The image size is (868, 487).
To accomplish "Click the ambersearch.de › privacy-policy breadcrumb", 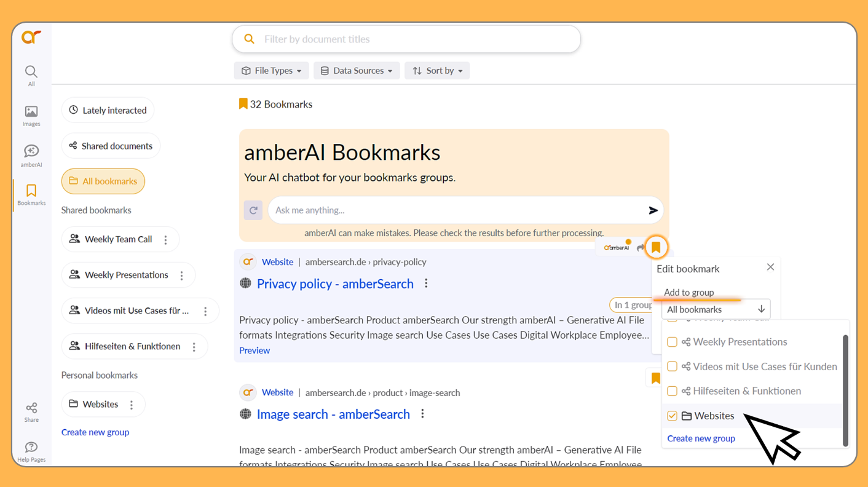I will coord(366,262).
